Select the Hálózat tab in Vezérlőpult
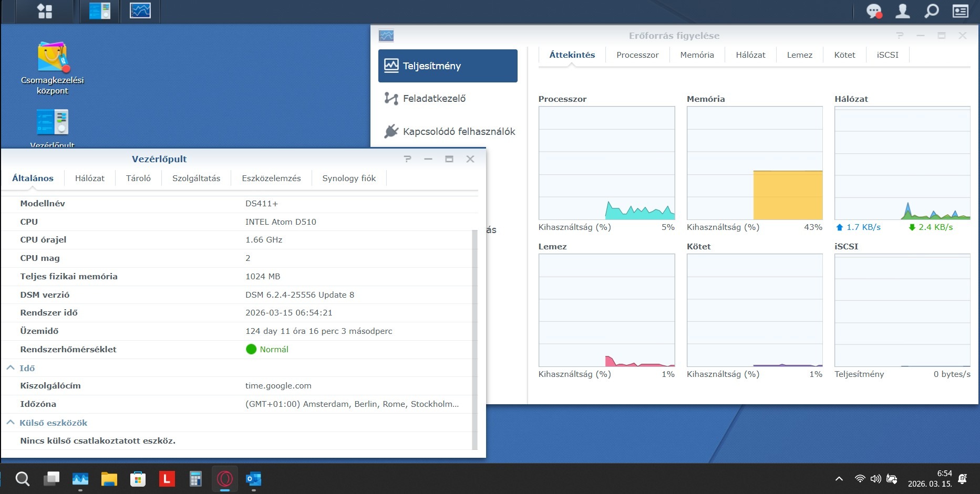Screen dimensions: 980x494 pos(90,178)
